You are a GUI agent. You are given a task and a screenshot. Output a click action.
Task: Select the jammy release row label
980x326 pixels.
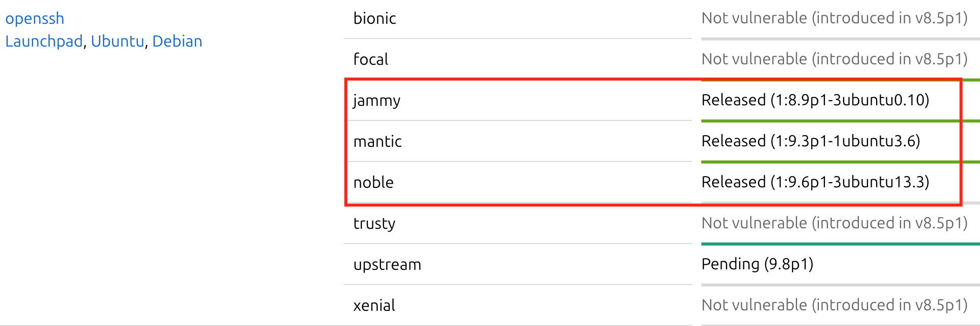point(376,101)
